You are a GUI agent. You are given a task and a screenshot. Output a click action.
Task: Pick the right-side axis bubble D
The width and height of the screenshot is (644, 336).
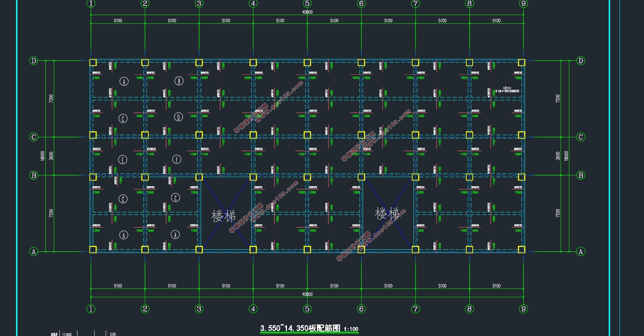pyautogui.click(x=581, y=61)
